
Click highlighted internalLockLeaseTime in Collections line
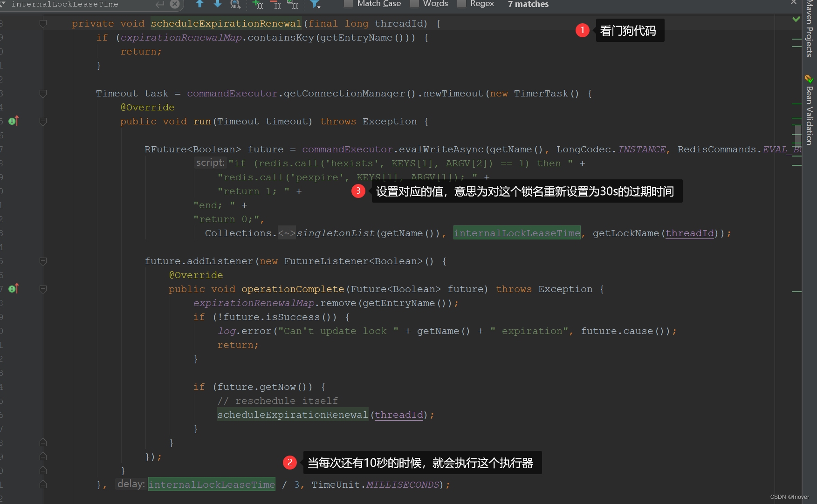click(517, 233)
